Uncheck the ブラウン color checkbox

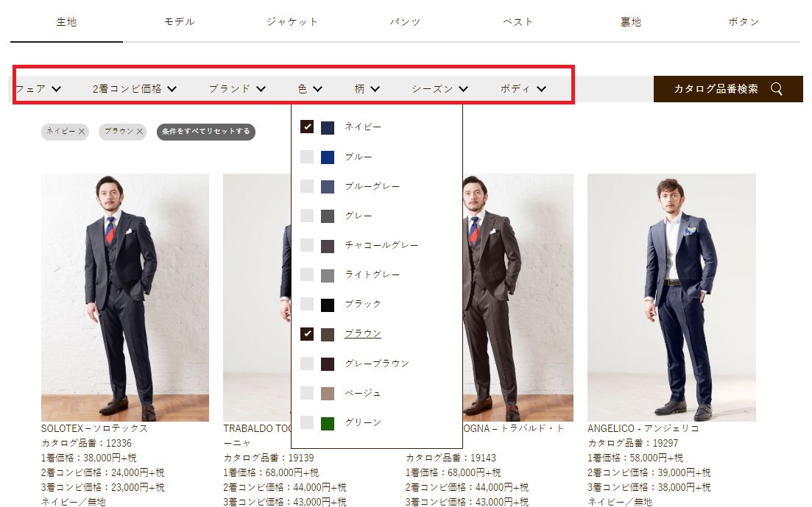(307, 334)
